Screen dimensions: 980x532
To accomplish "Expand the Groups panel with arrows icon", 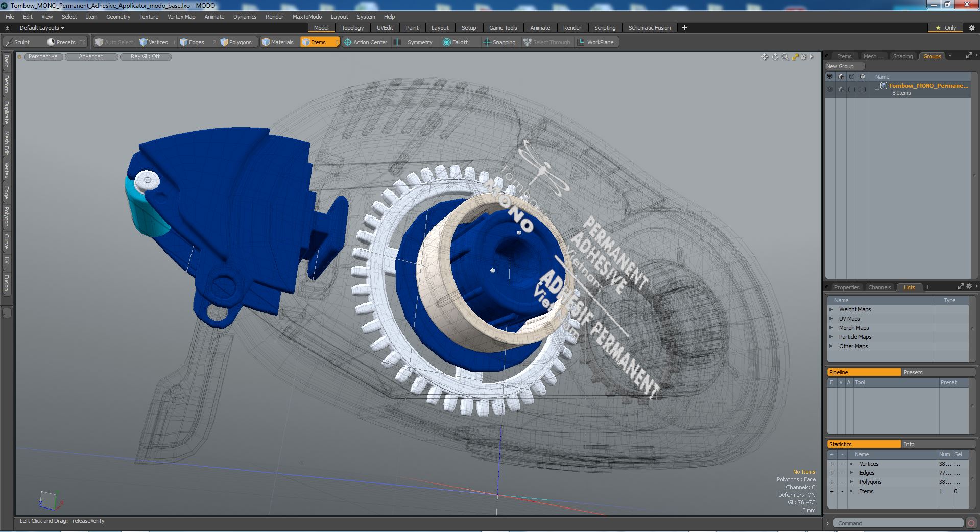I will [x=969, y=56].
